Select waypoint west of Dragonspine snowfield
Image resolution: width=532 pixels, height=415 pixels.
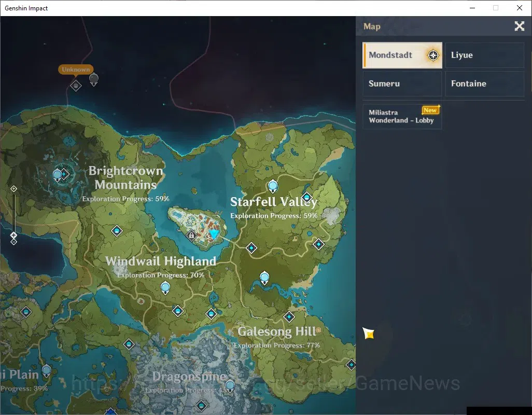[x=129, y=344]
